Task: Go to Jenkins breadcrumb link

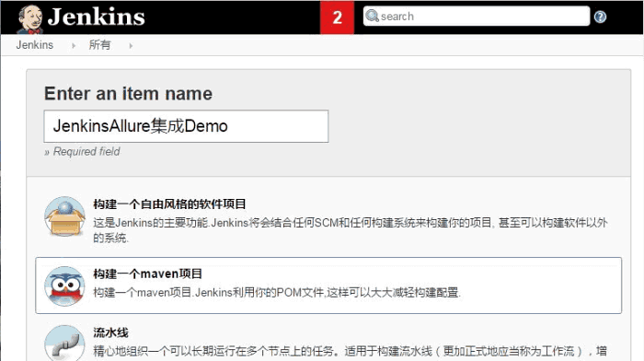Action: pyautogui.click(x=35, y=45)
